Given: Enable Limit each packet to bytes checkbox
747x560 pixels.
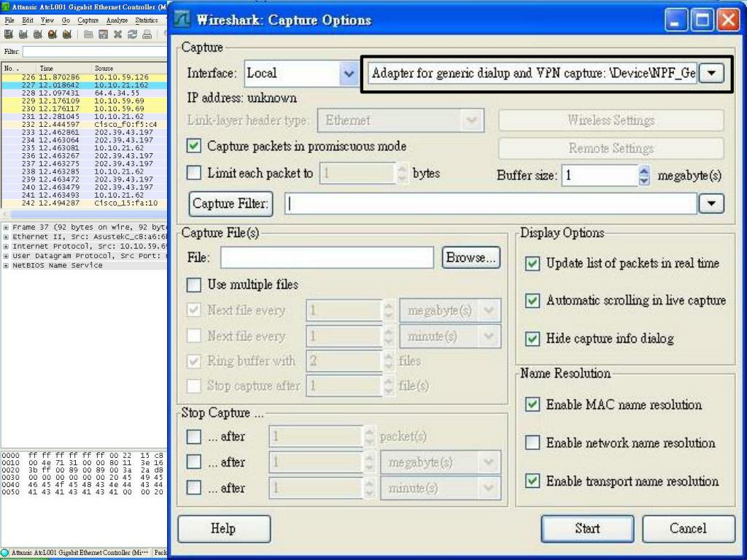Looking at the screenshot, I should 194,172.
